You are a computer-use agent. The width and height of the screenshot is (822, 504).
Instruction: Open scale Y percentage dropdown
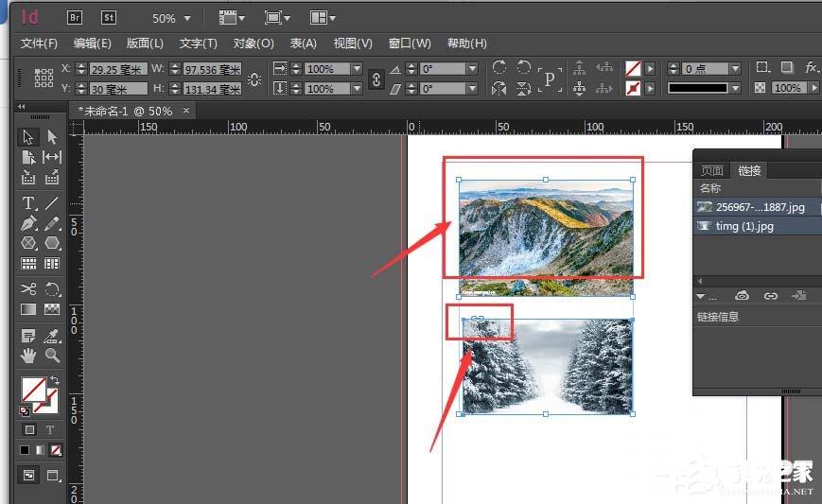(357, 89)
